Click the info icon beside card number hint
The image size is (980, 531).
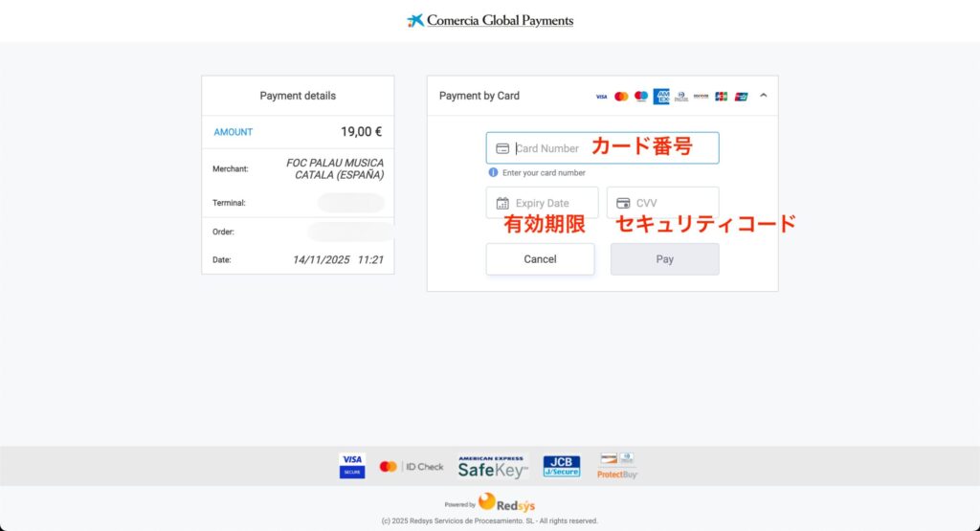[x=493, y=173]
